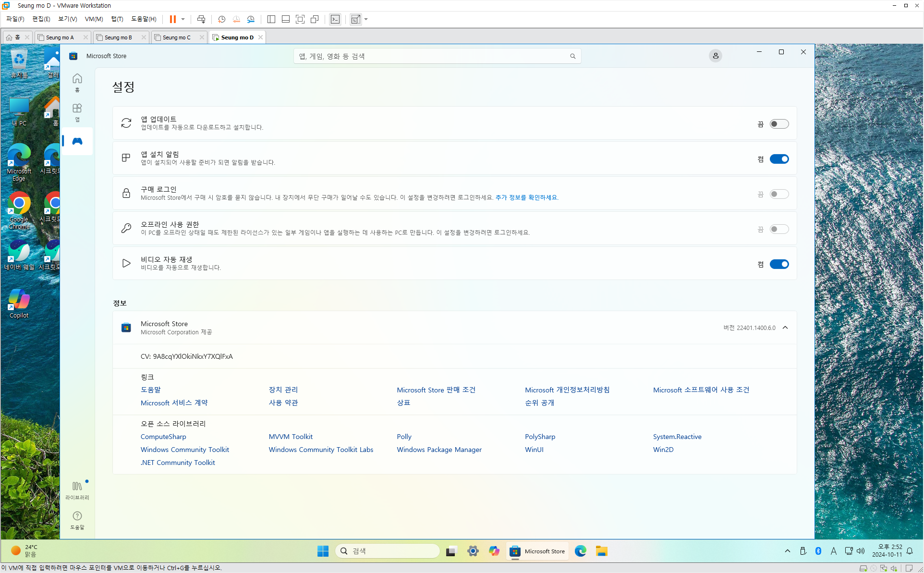Open the Library in Store sidebar
Viewport: 924px width, 573px height.
click(x=77, y=490)
